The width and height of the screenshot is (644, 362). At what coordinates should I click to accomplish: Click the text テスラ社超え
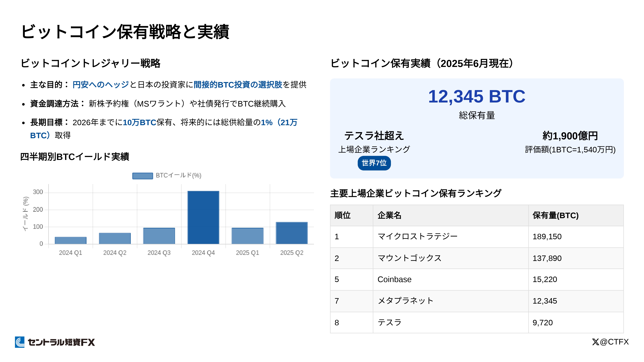click(x=374, y=136)
